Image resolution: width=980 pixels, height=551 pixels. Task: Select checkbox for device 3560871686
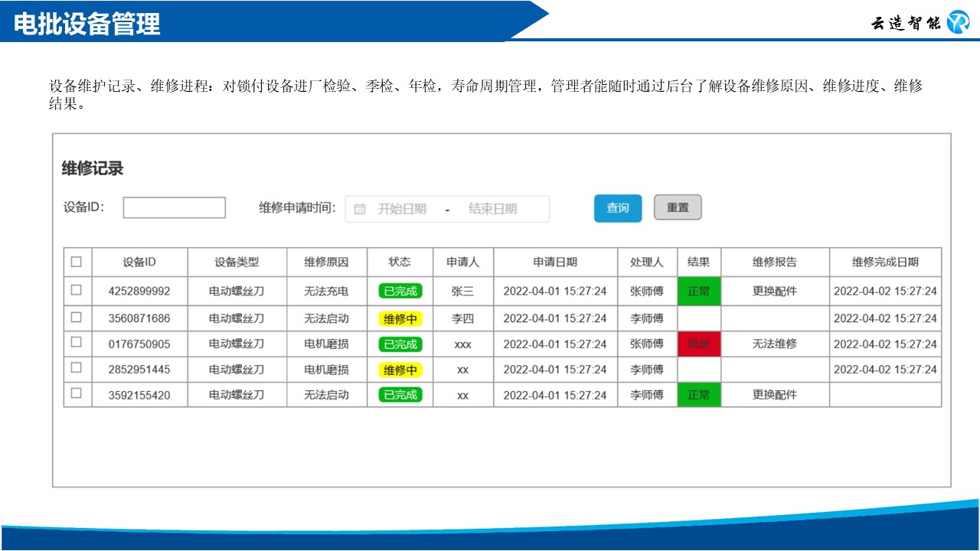click(x=76, y=317)
